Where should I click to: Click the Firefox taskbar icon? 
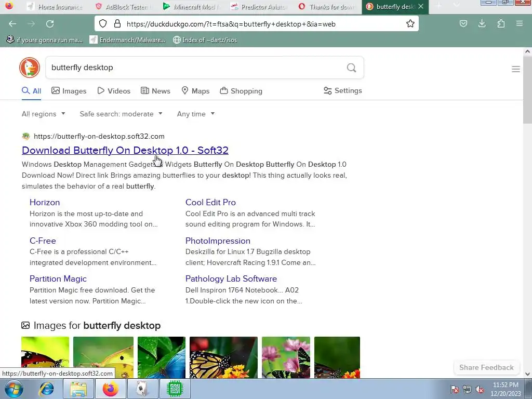[x=111, y=389]
